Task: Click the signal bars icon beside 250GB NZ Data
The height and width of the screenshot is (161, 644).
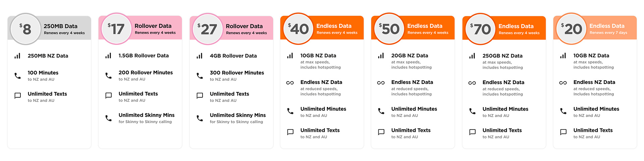Action: [472, 56]
